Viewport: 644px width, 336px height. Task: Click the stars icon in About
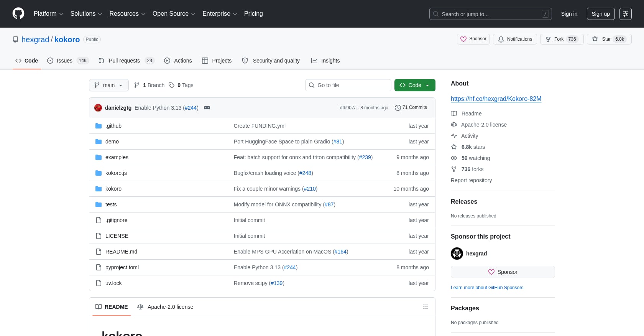click(454, 147)
